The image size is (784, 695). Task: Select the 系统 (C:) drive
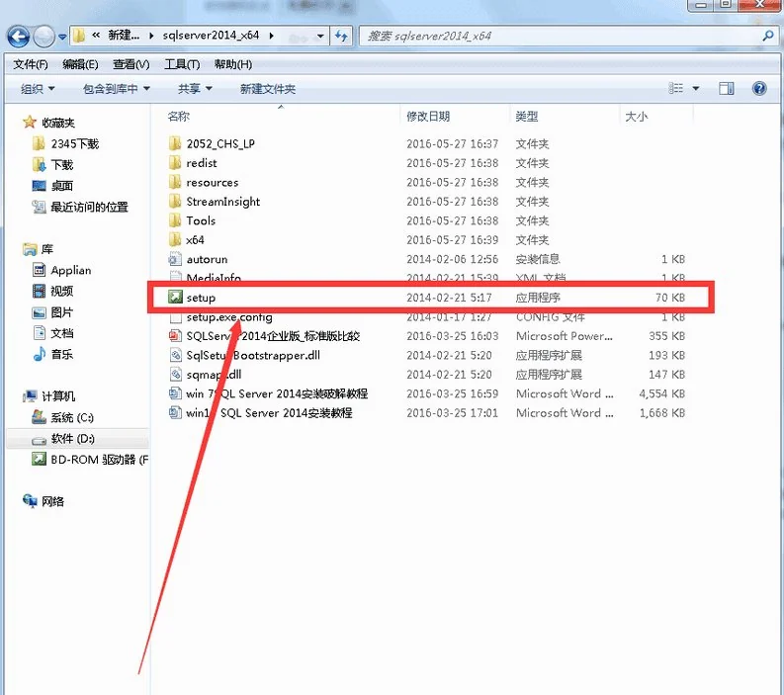(x=71, y=417)
